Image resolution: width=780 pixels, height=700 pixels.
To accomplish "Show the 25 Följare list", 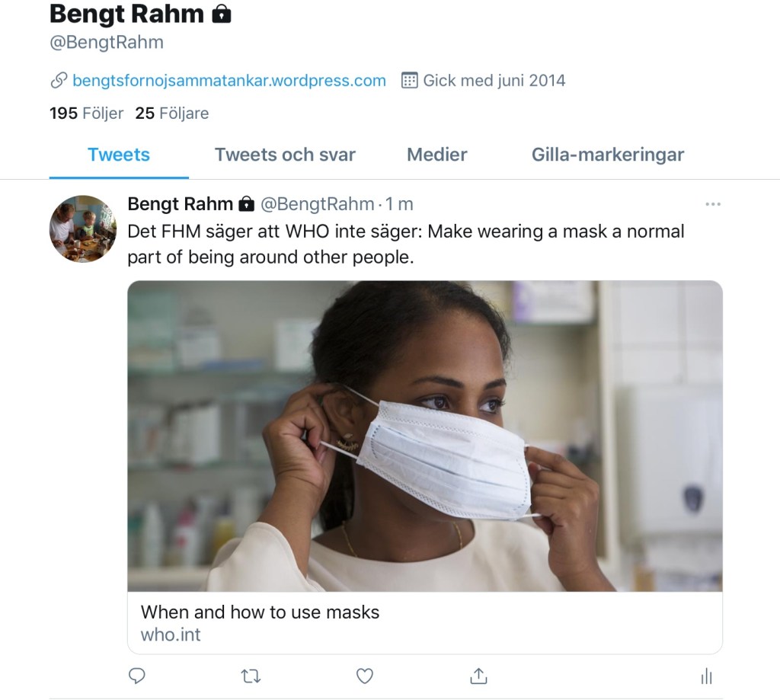I will coord(171,113).
